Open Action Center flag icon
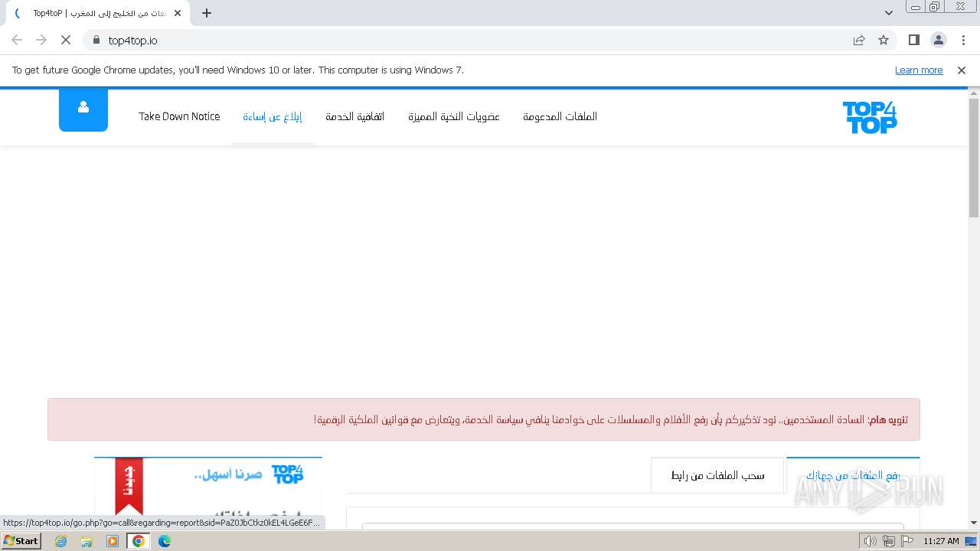 907,541
